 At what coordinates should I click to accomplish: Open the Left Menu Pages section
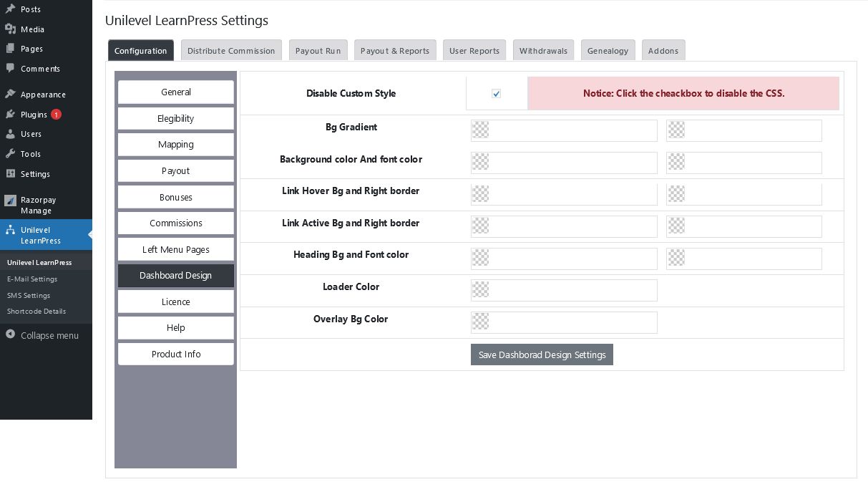pyautogui.click(x=176, y=249)
